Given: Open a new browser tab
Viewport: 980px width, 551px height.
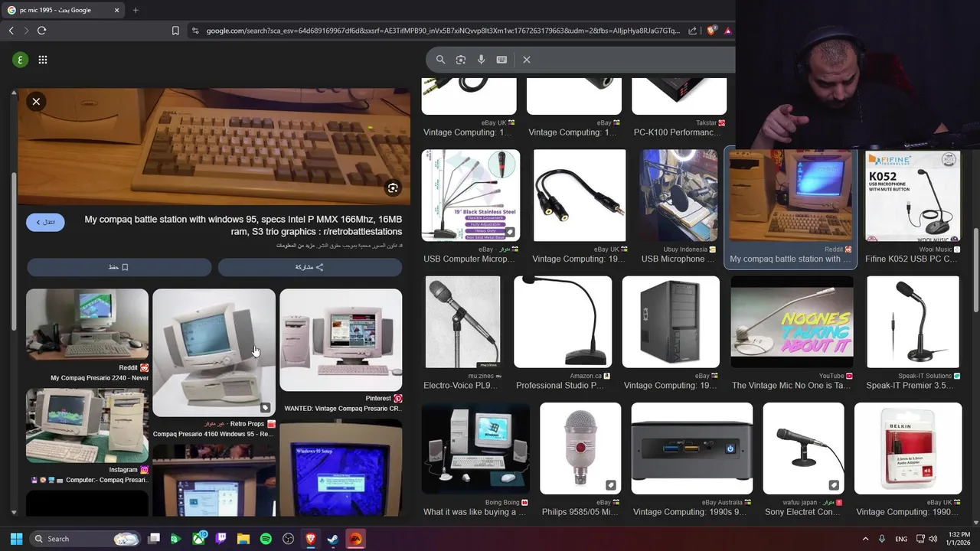Looking at the screenshot, I should coord(136,10).
